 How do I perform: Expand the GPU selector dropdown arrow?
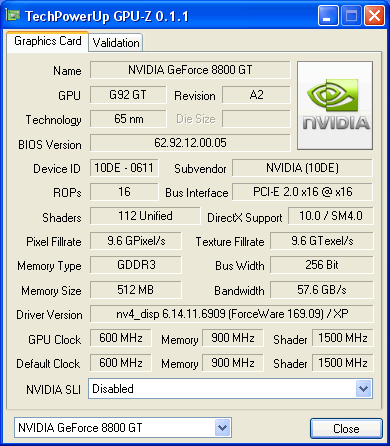pos(222,427)
